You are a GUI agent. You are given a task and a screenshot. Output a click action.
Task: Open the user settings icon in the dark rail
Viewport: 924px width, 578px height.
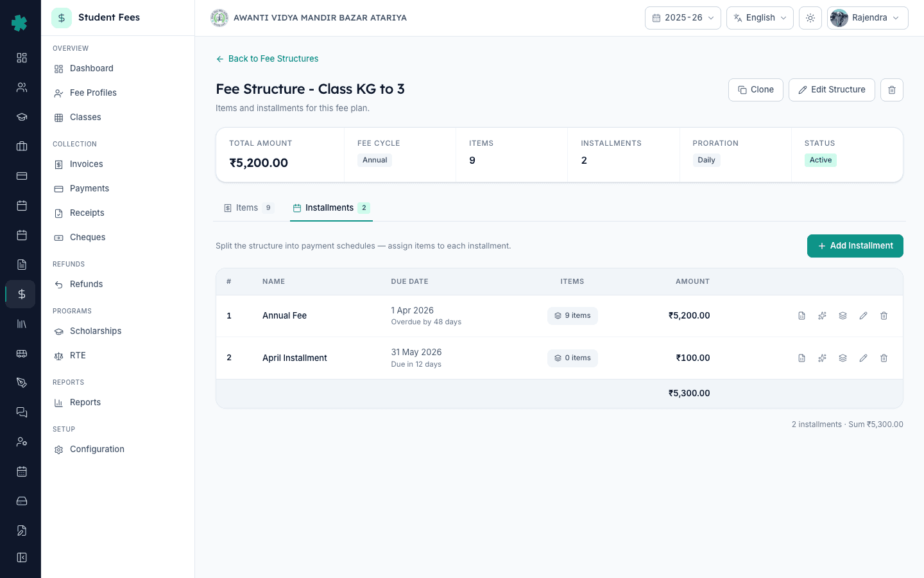pos(22,442)
